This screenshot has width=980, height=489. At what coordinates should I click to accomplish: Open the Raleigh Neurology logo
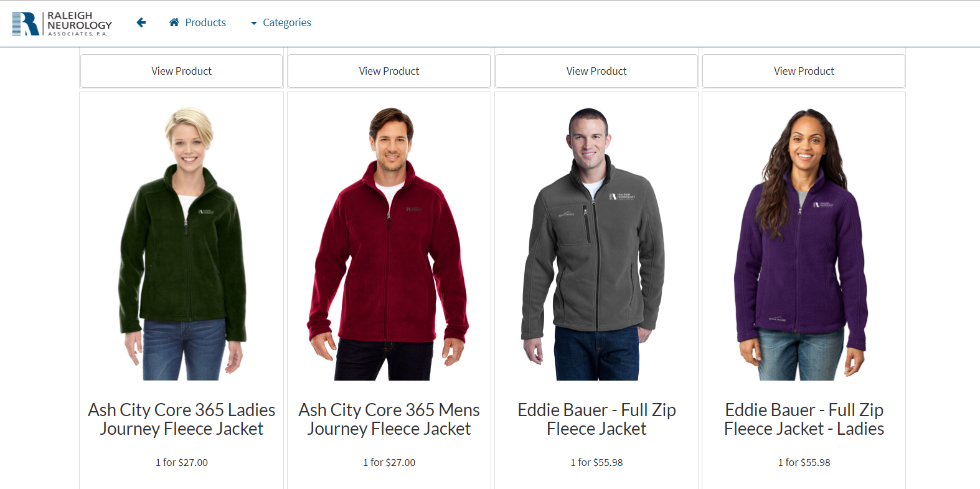pos(62,24)
